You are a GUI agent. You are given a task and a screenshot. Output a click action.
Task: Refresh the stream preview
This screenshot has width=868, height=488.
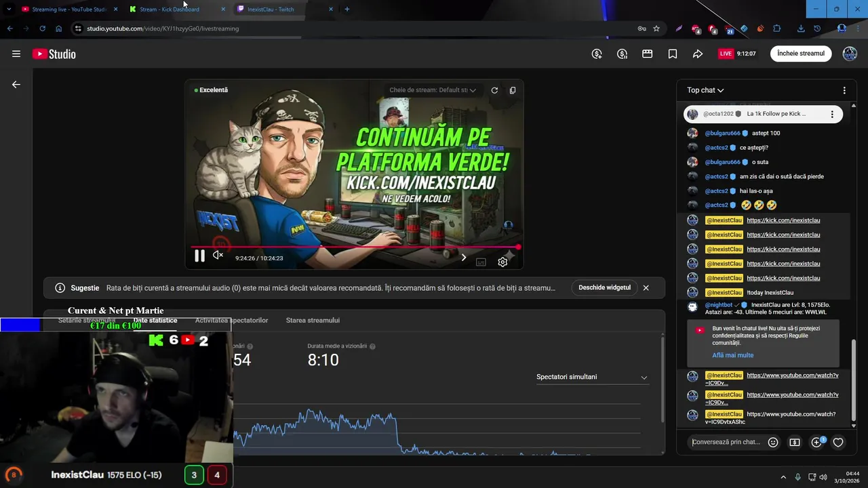tap(494, 90)
